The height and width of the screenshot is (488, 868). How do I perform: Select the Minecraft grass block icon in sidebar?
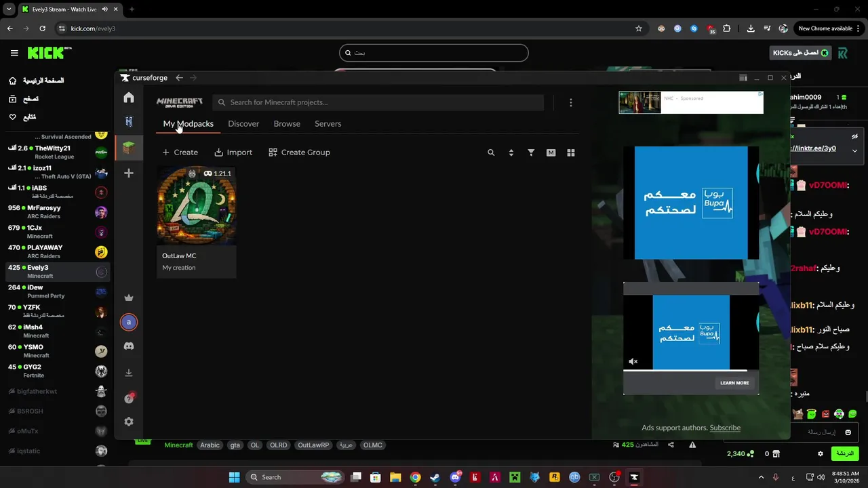coord(129,147)
